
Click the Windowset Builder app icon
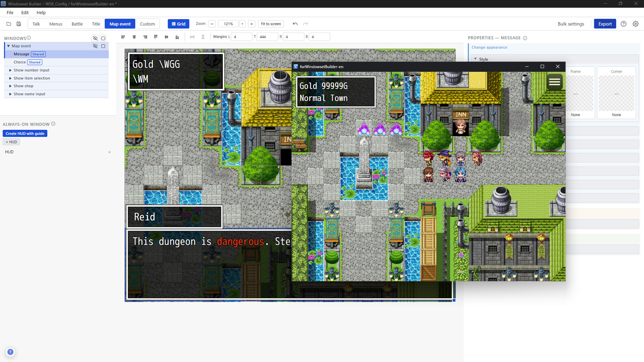3,4
